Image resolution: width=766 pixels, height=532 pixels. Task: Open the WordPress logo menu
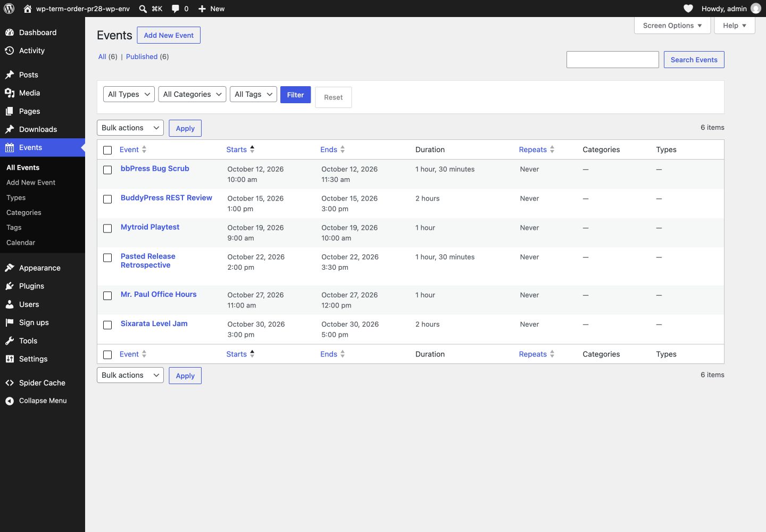[9, 9]
